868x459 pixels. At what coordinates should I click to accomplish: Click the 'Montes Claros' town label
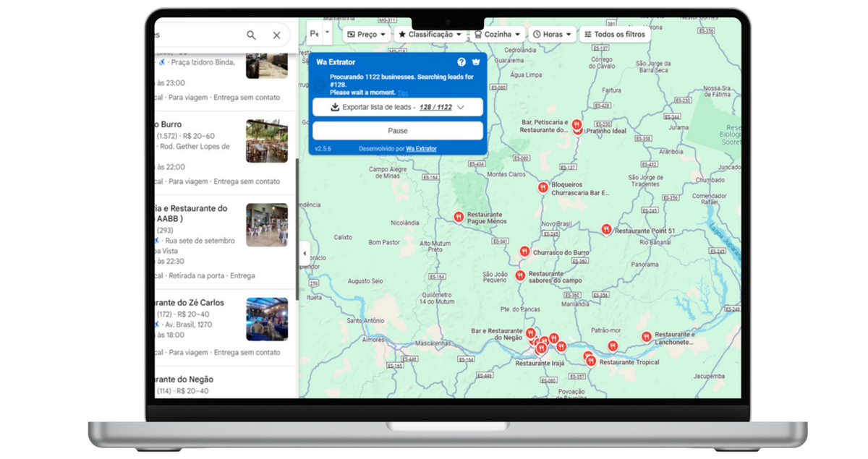click(506, 174)
